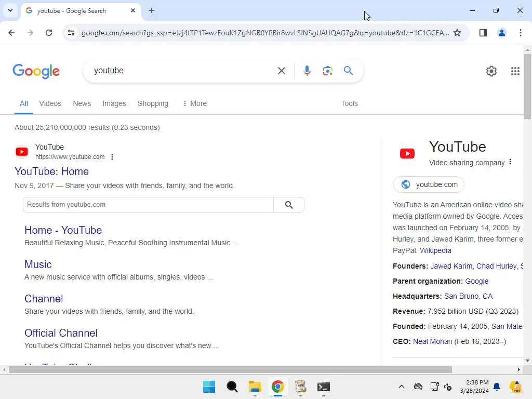The width and height of the screenshot is (532, 399).
Task: Search by image with Google Lens icon
Action: pyautogui.click(x=327, y=71)
